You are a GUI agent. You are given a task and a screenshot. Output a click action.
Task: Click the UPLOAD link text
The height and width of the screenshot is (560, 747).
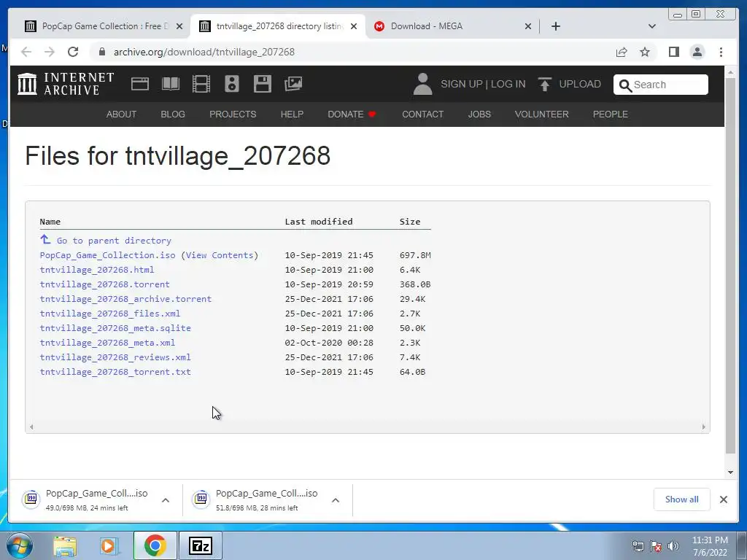(x=580, y=84)
